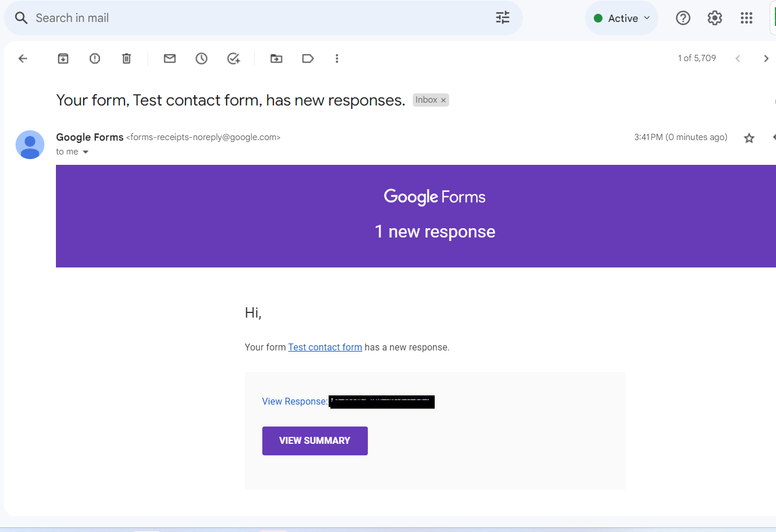Click the Inbox label chip
This screenshot has width=776, height=532.
[x=426, y=100]
